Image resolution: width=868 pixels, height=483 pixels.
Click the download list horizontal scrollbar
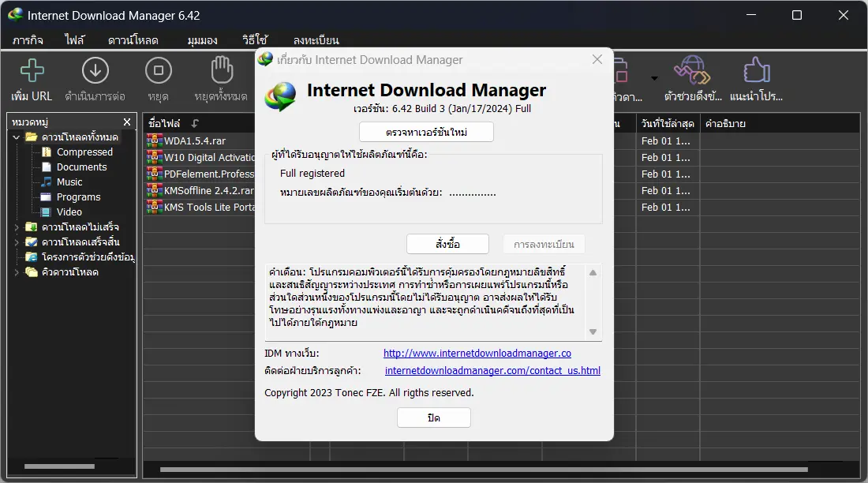(484, 470)
